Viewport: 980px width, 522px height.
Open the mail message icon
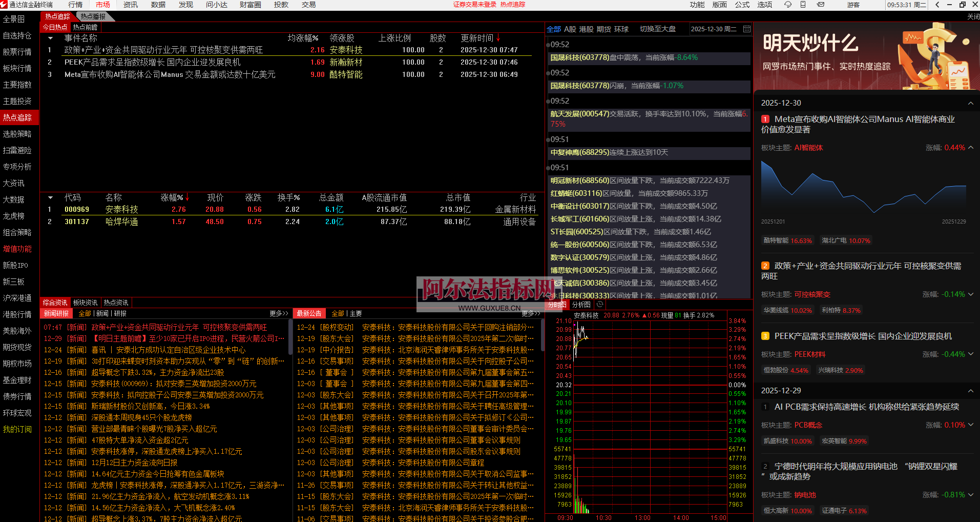821,5
